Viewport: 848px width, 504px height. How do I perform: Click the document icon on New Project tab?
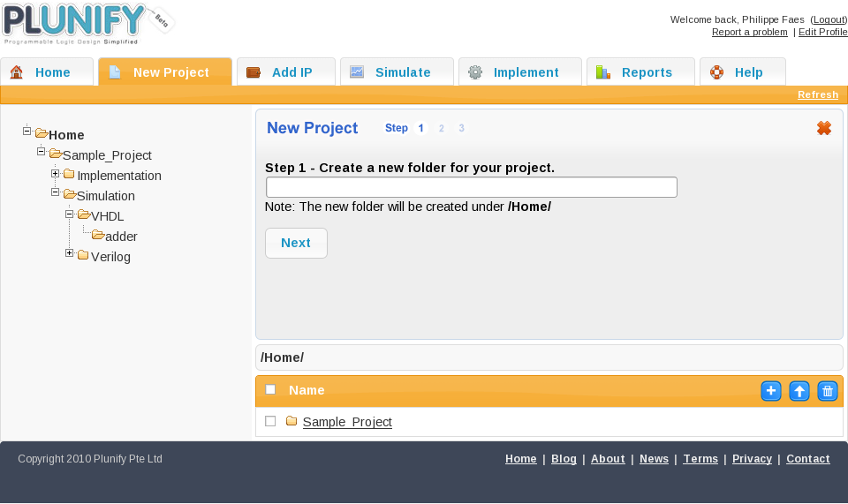click(115, 71)
